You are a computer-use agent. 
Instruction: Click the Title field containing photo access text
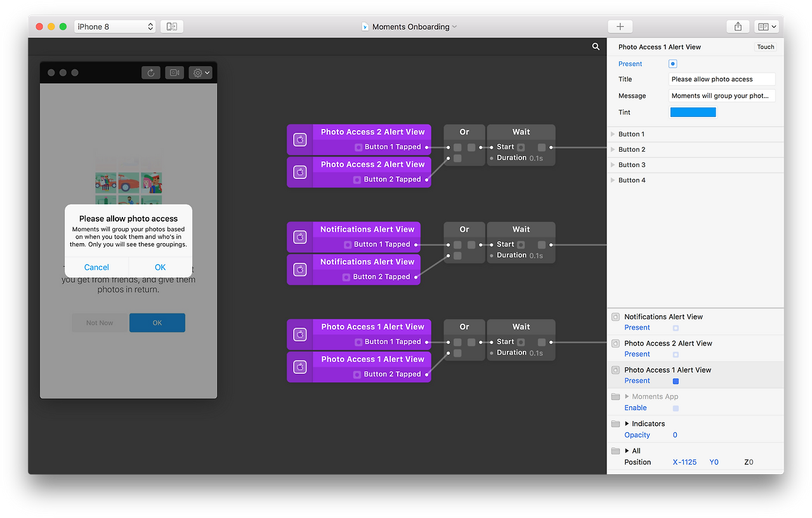[x=721, y=79]
